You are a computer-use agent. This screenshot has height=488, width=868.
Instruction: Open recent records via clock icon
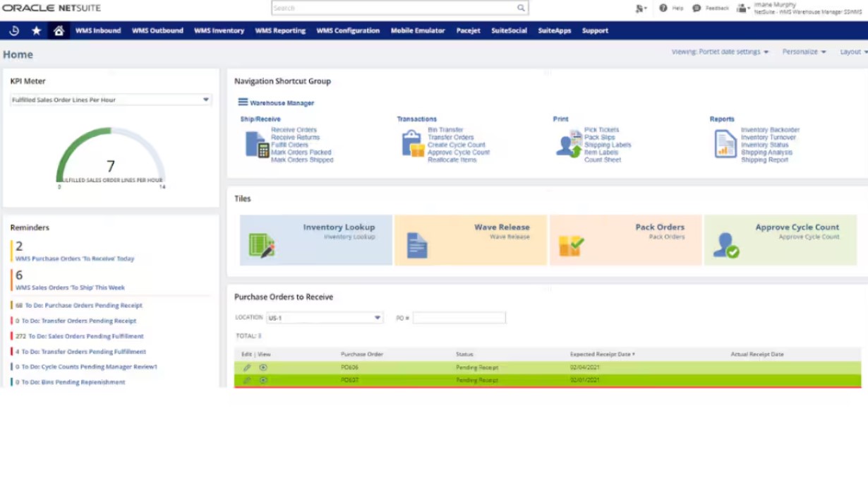point(14,30)
